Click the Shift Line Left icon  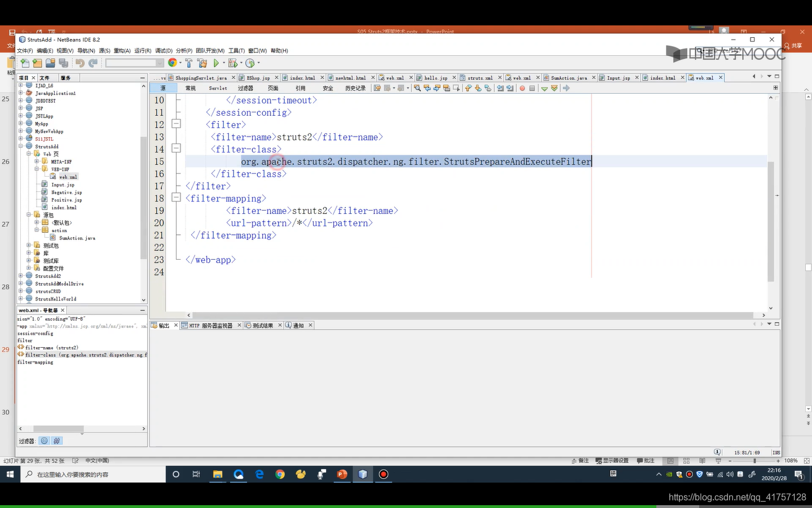coord(500,88)
